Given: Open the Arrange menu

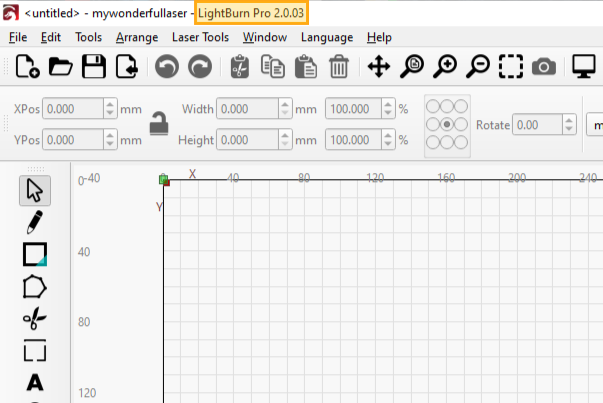Looking at the screenshot, I should [136, 37].
